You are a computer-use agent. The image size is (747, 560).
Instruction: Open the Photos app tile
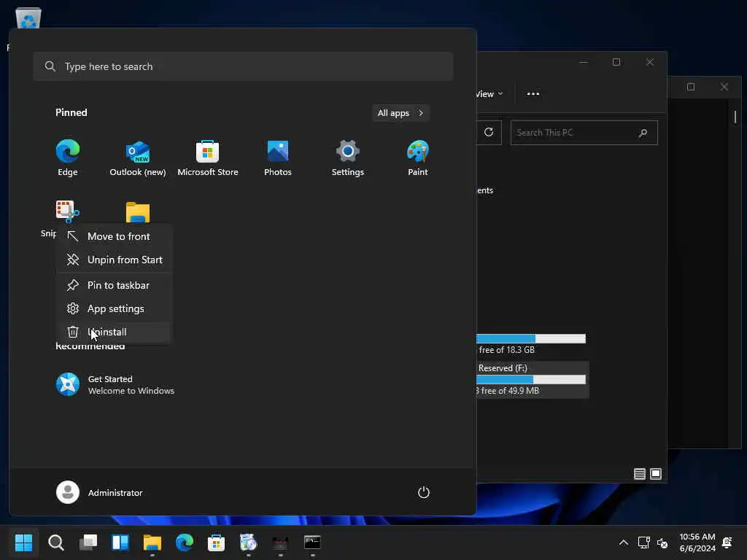[278, 158]
